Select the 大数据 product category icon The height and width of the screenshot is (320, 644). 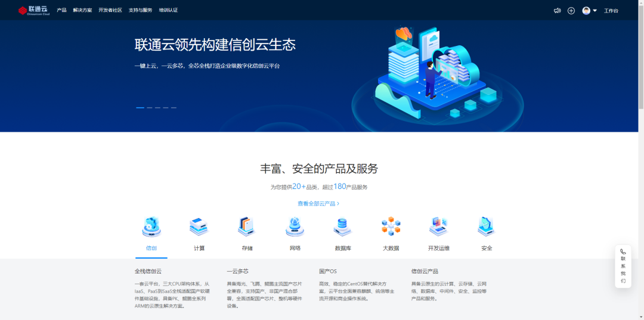pos(391,227)
